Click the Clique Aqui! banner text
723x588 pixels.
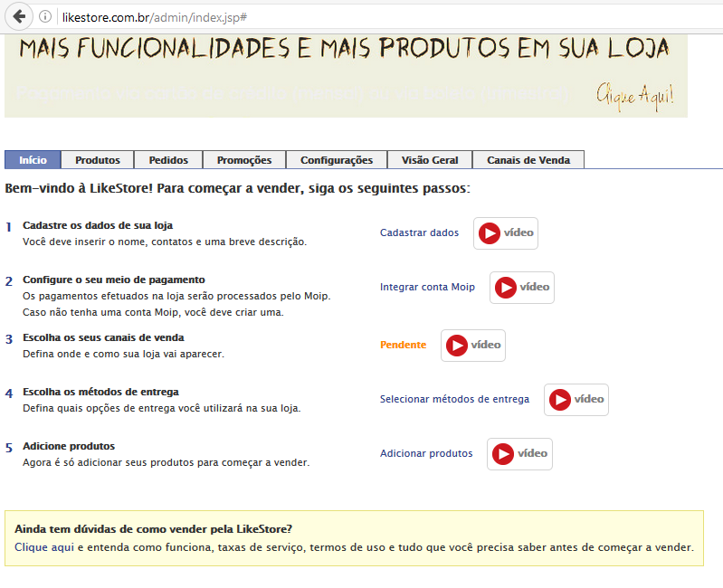click(634, 95)
